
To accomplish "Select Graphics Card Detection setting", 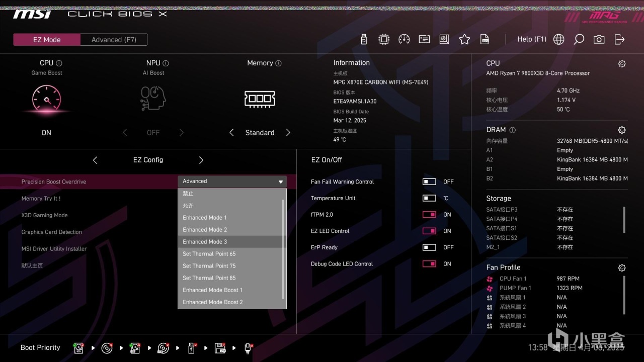I will click(x=51, y=232).
